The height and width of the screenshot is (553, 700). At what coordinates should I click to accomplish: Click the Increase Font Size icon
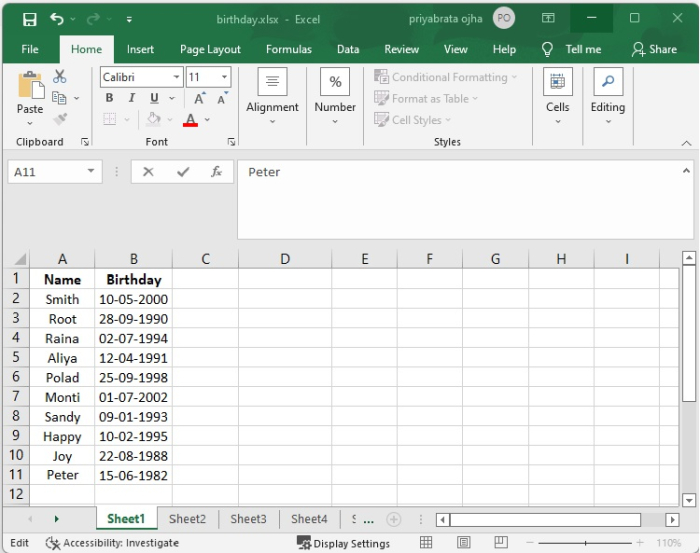point(200,98)
